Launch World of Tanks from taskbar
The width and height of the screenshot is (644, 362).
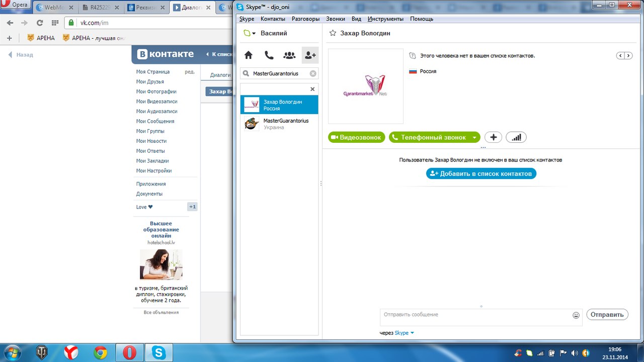(x=42, y=352)
